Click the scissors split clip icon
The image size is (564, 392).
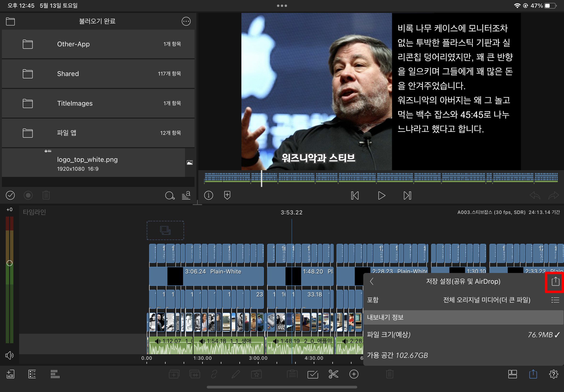click(333, 374)
